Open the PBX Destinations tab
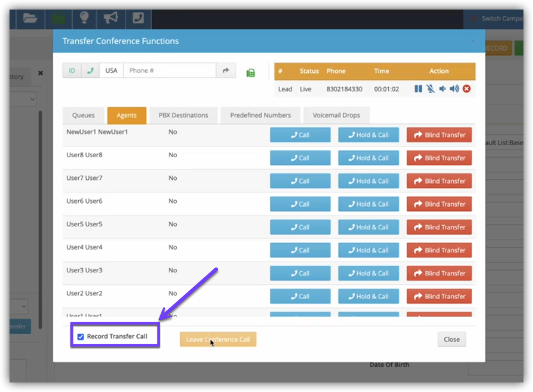 coord(183,115)
